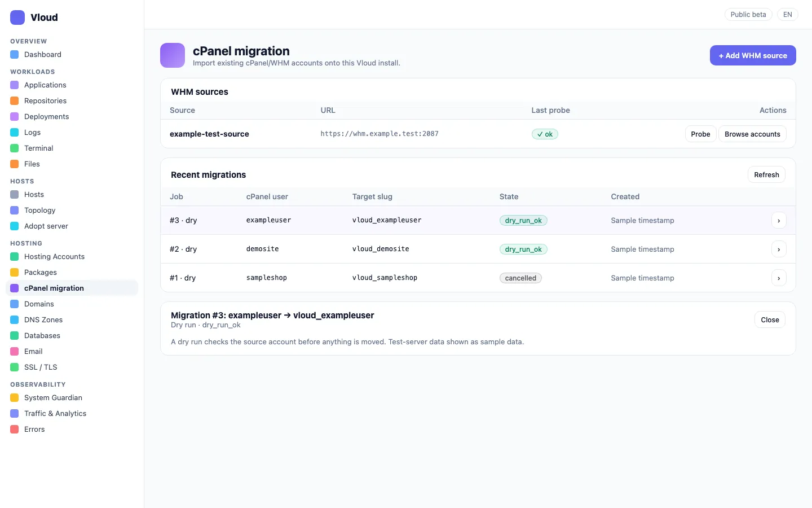Viewport: 812px width, 508px height.
Task: Click the Terminal sidebar icon
Action: (15, 148)
